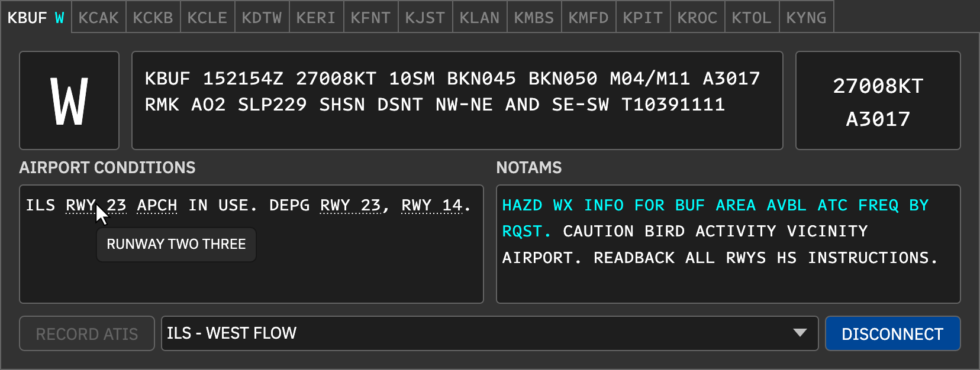The height and width of the screenshot is (370, 980).
Task: Switch to the KERI tab
Action: pyautogui.click(x=317, y=18)
